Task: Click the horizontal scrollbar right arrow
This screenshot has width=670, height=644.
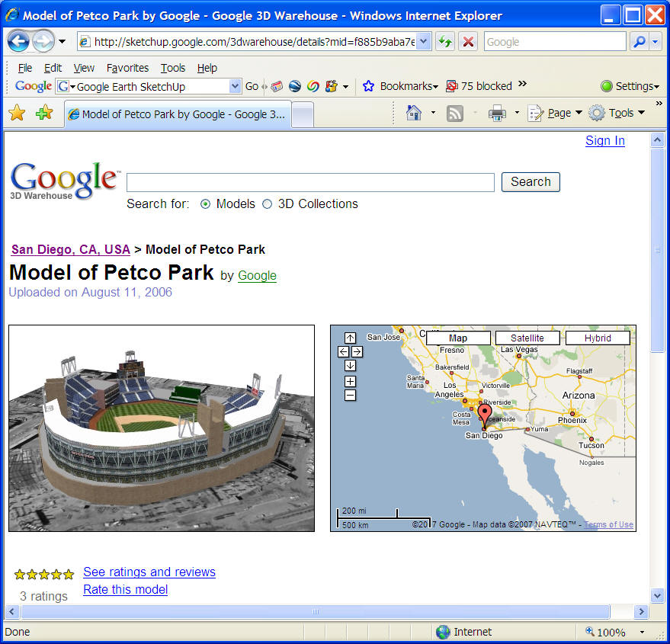Action: (x=641, y=611)
